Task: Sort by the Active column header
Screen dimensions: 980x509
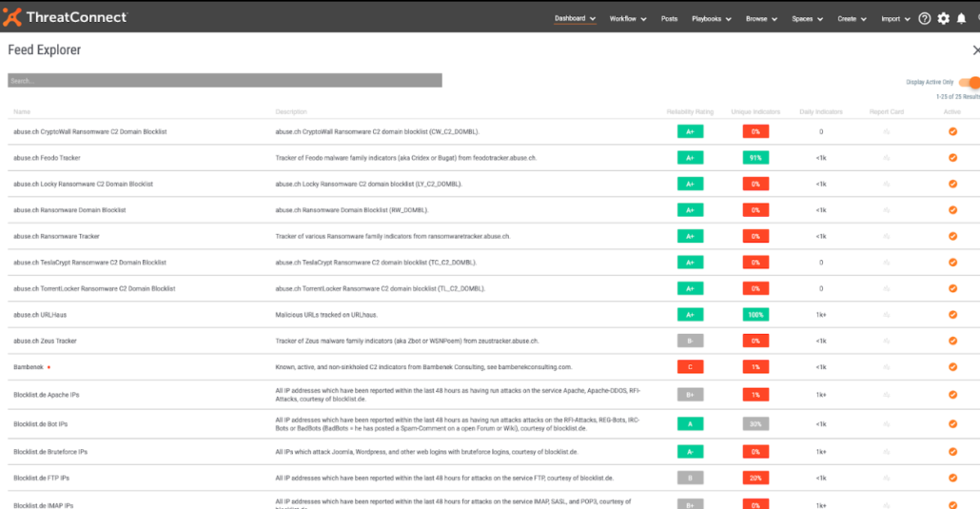Action: 951,112
